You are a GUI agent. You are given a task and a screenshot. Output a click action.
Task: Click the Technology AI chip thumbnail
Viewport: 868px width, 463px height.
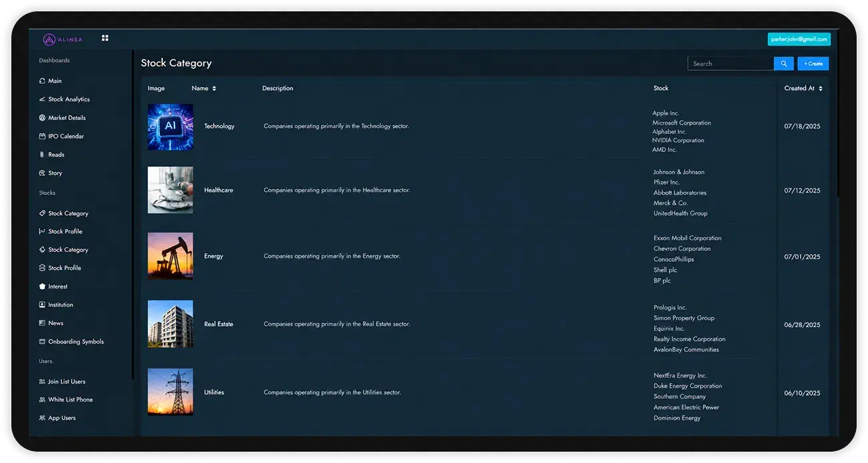pos(171,127)
